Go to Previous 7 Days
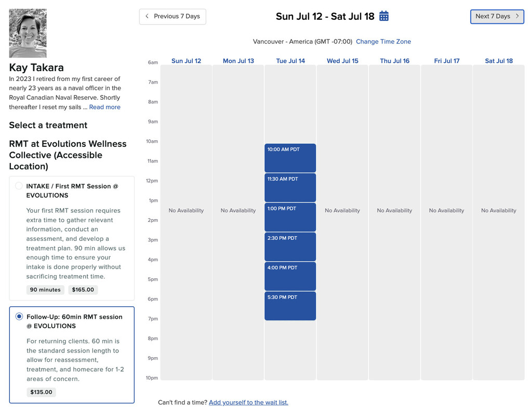 [172, 17]
